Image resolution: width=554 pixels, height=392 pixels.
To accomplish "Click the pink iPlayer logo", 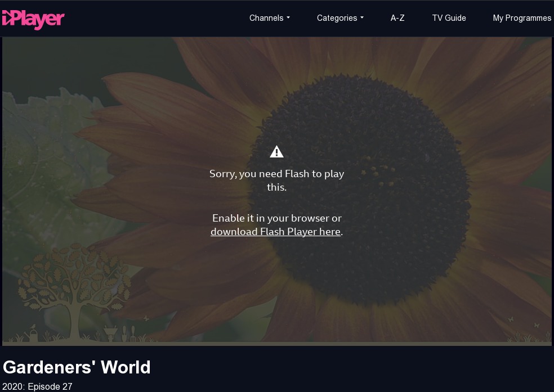I will pyautogui.click(x=33, y=19).
